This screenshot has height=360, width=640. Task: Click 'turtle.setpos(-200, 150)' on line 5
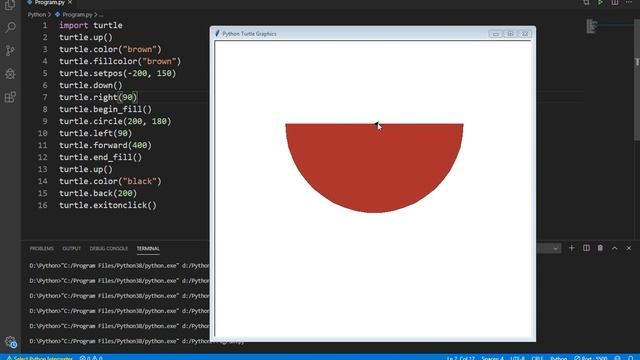(x=118, y=73)
